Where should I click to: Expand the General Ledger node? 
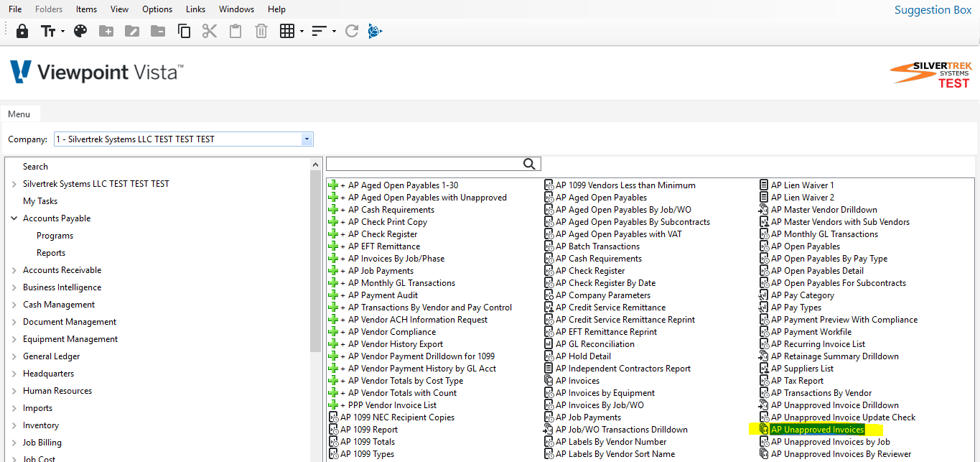(x=14, y=356)
